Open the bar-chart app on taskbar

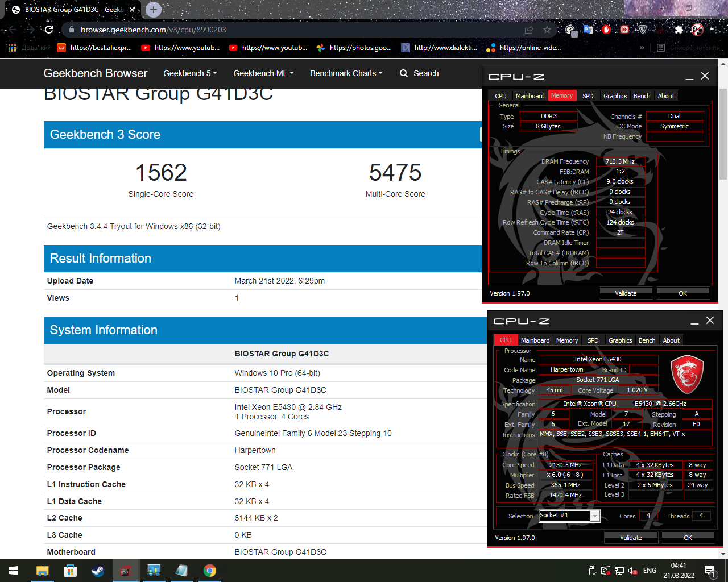154,571
